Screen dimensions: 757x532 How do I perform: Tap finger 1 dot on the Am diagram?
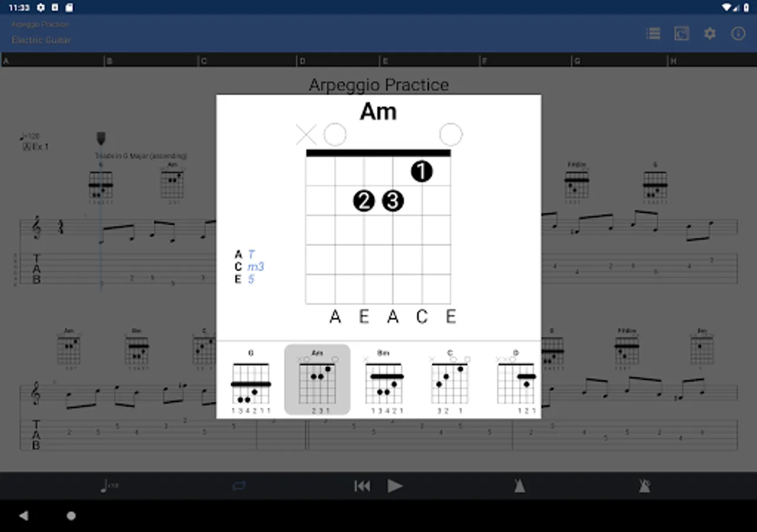click(x=421, y=171)
